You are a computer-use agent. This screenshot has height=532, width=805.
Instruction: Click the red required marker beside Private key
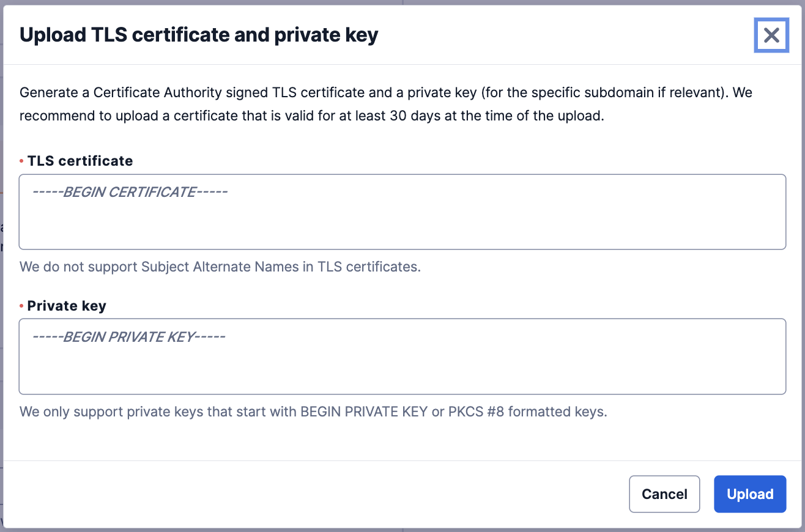click(21, 306)
